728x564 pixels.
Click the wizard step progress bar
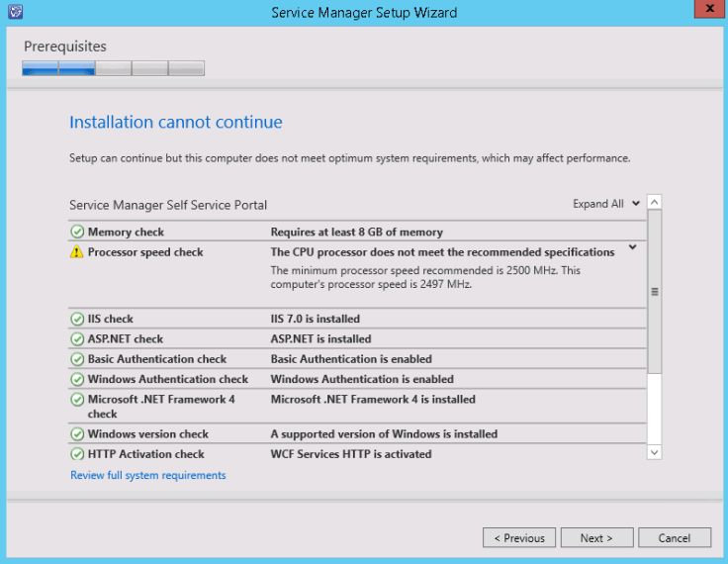tap(113, 68)
